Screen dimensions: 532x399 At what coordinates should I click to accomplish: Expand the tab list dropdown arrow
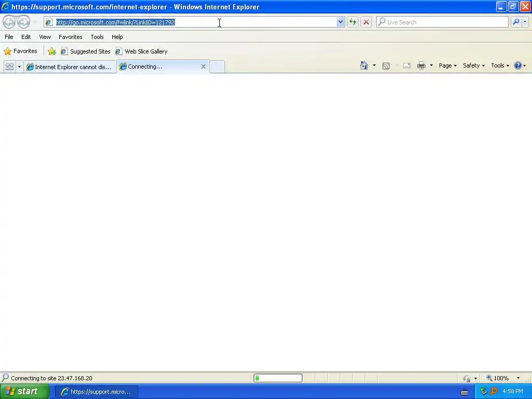[x=19, y=67]
